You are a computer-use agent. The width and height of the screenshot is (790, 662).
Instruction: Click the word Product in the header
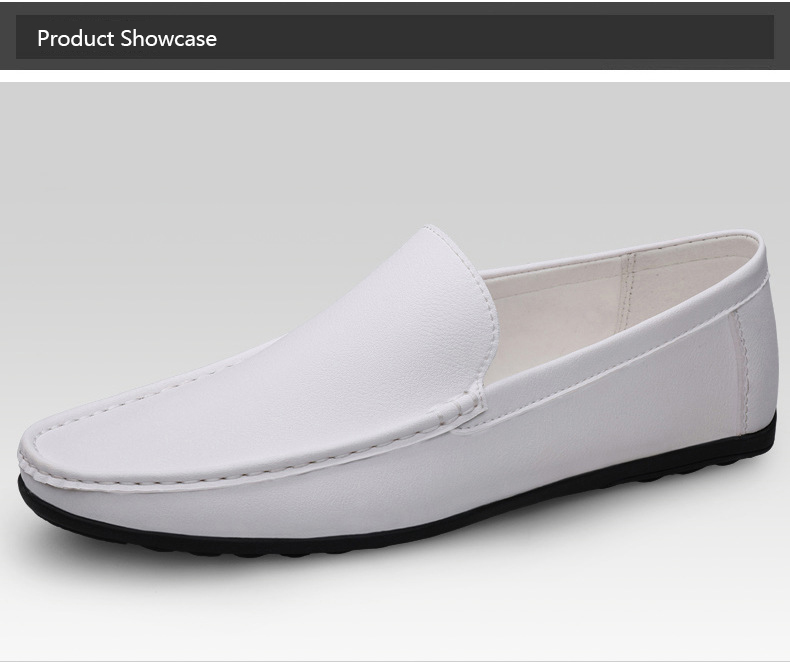pyautogui.click(x=76, y=39)
